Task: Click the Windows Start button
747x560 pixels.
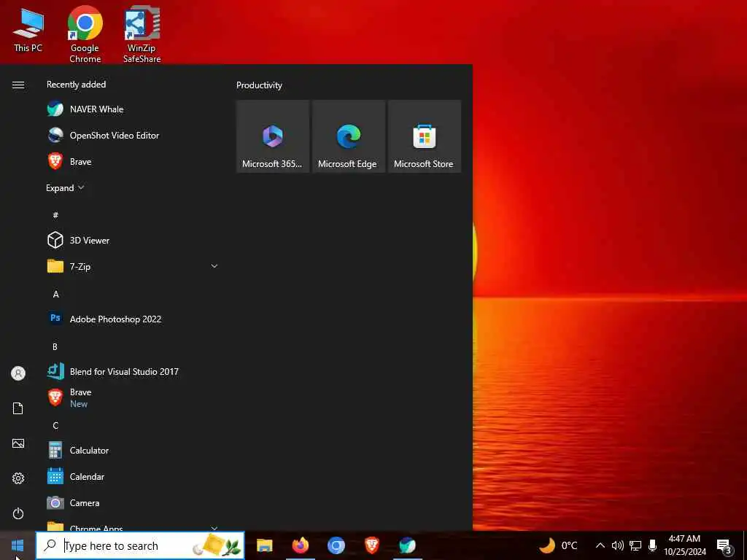Action: [18, 545]
